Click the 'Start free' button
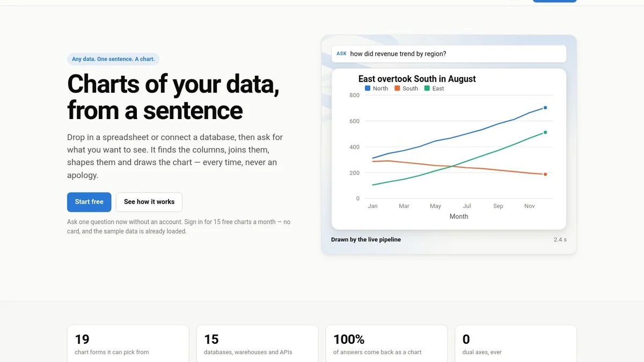 coord(89,202)
